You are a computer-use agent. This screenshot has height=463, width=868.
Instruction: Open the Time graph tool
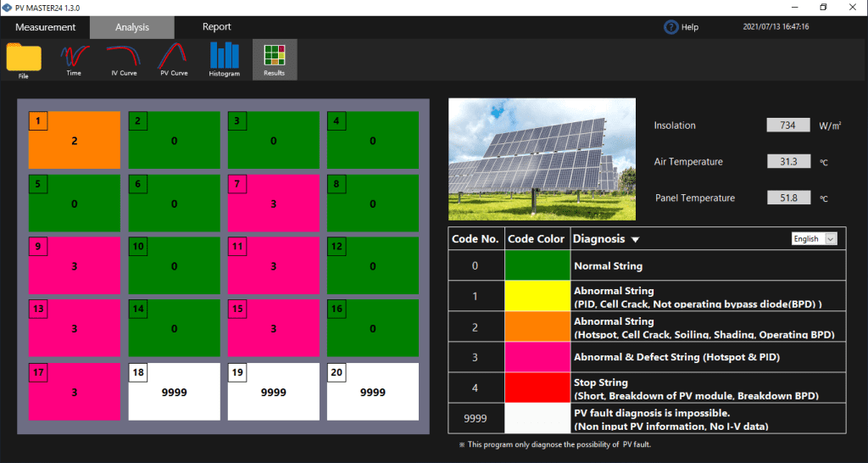pyautogui.click(x=75, y=60)
